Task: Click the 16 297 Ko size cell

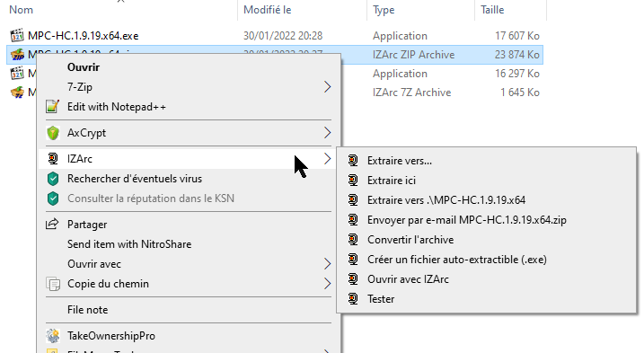Action: (517, 74)
